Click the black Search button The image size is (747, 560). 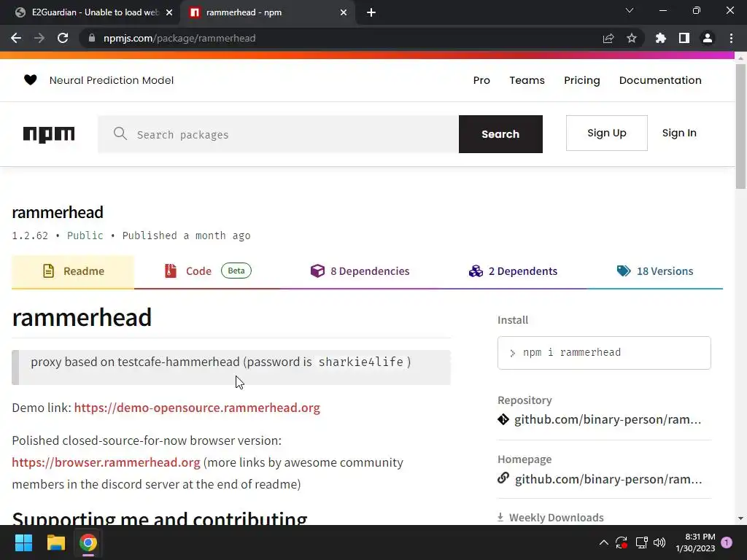[500, 134]
